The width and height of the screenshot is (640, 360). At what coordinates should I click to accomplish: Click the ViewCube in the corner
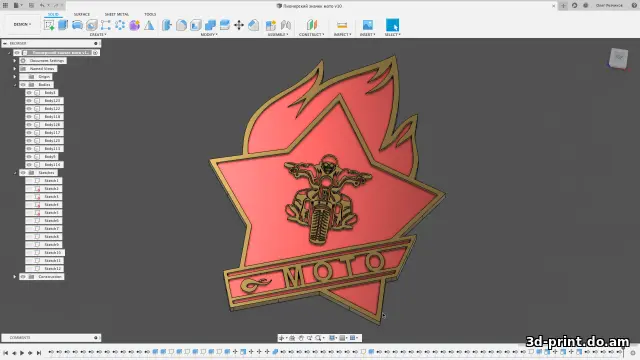click(618, 58)
